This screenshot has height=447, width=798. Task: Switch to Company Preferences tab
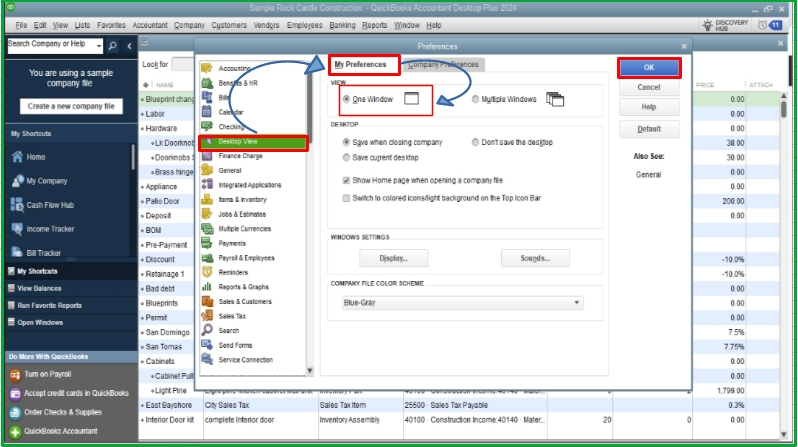tap(443, 65)
